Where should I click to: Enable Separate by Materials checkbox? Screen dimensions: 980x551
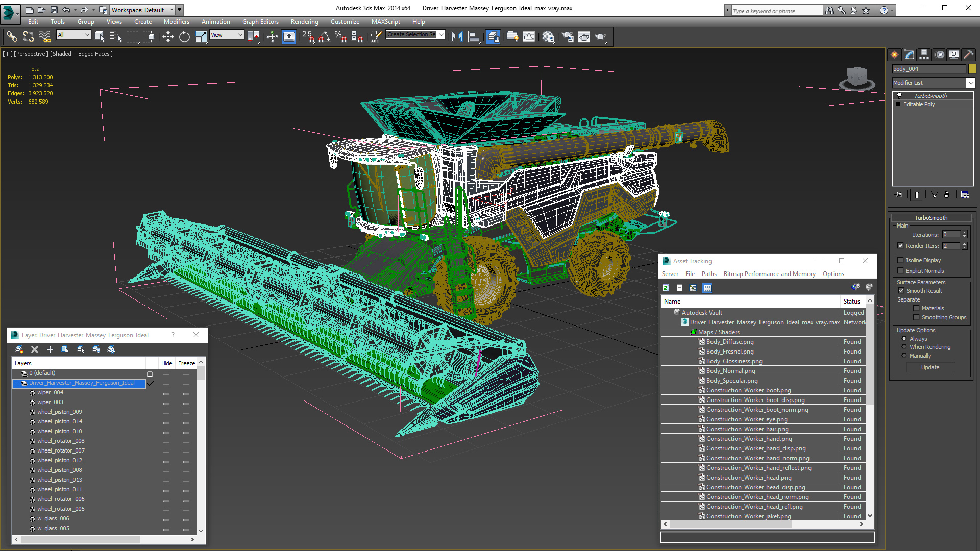917,308
